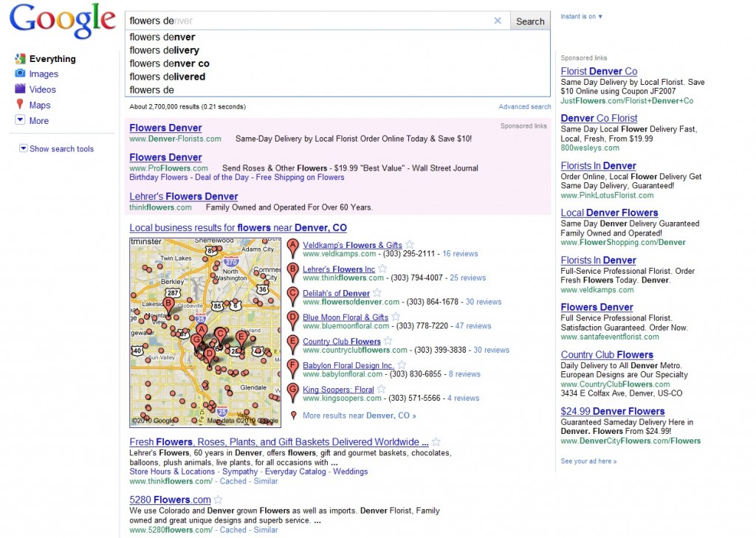Click See your ad here link
Viewport: 756px width, 538px height.
tap(588, 461)
